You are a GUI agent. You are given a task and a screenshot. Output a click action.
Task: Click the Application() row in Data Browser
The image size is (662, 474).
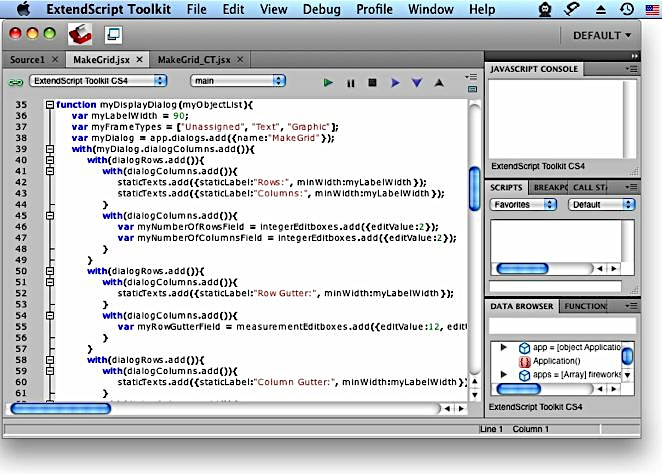point(556,361)
